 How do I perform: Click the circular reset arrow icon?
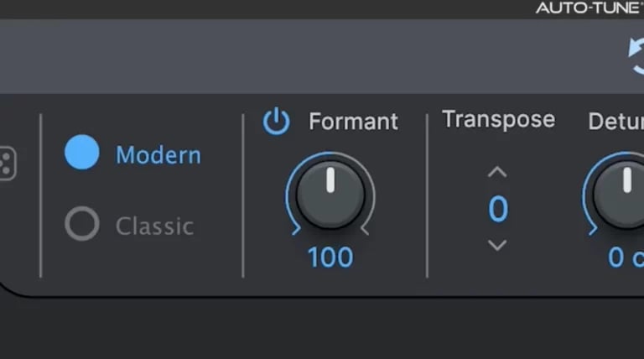[x=637, y=57]
